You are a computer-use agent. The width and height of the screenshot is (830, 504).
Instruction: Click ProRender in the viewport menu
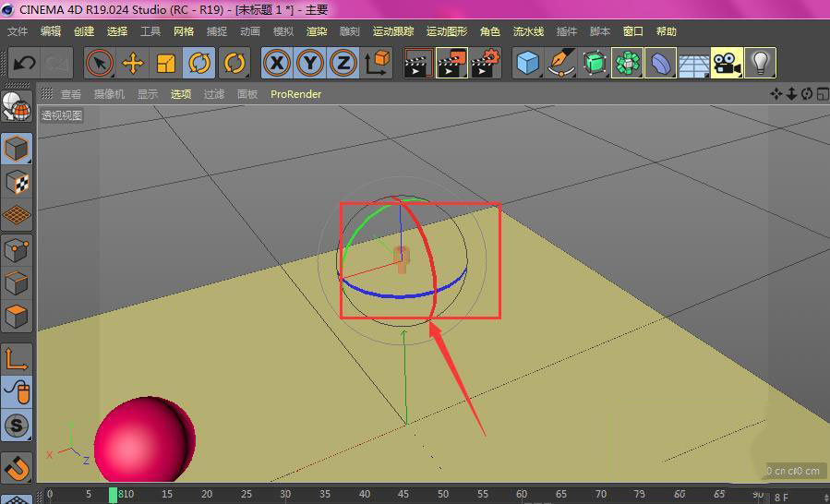tap(295, 94)
